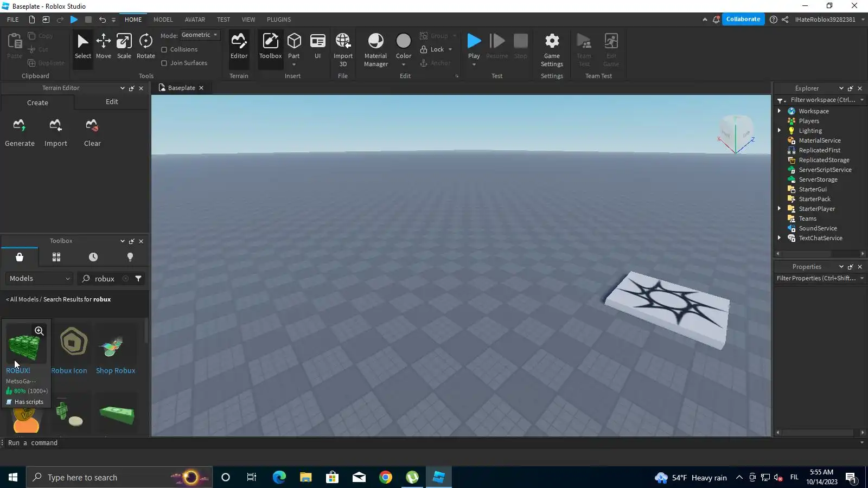
Task: Select the Rotate tool
Action: tap(146, 46)
